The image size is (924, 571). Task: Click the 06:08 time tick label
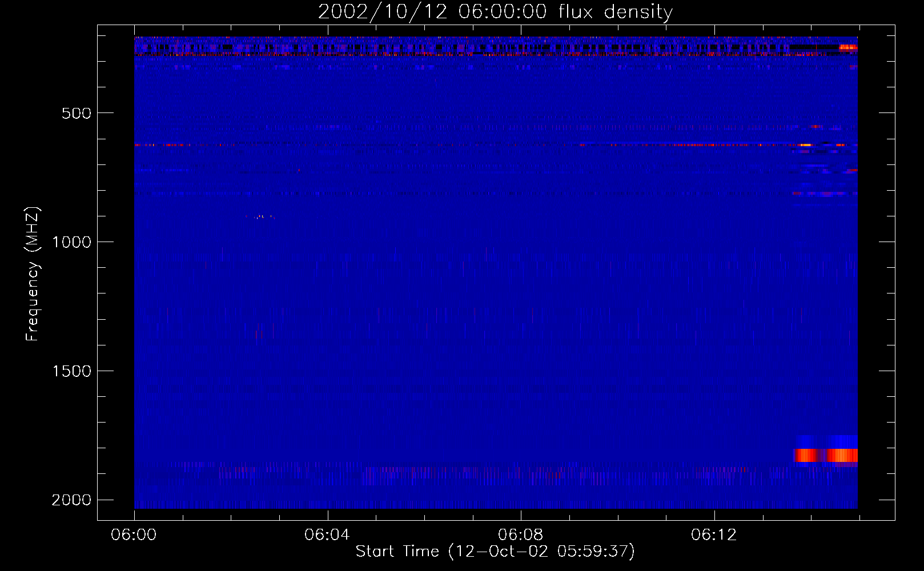(520, 535)
